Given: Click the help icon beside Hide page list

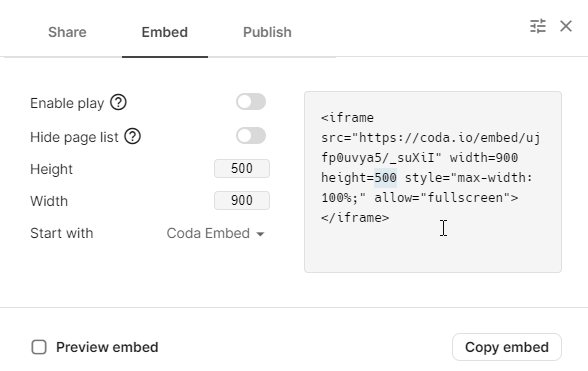Looking at the screenshot, I should click(132, 136).
